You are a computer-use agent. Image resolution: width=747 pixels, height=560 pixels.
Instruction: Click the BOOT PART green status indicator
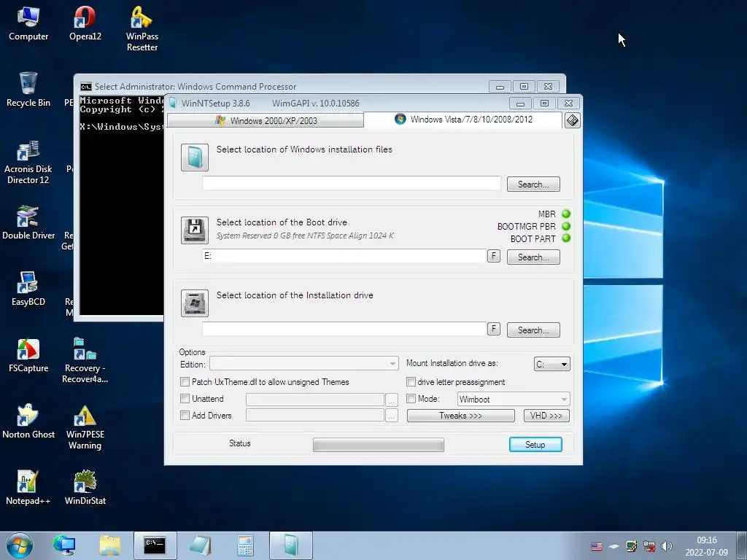[x=566, y=238]
